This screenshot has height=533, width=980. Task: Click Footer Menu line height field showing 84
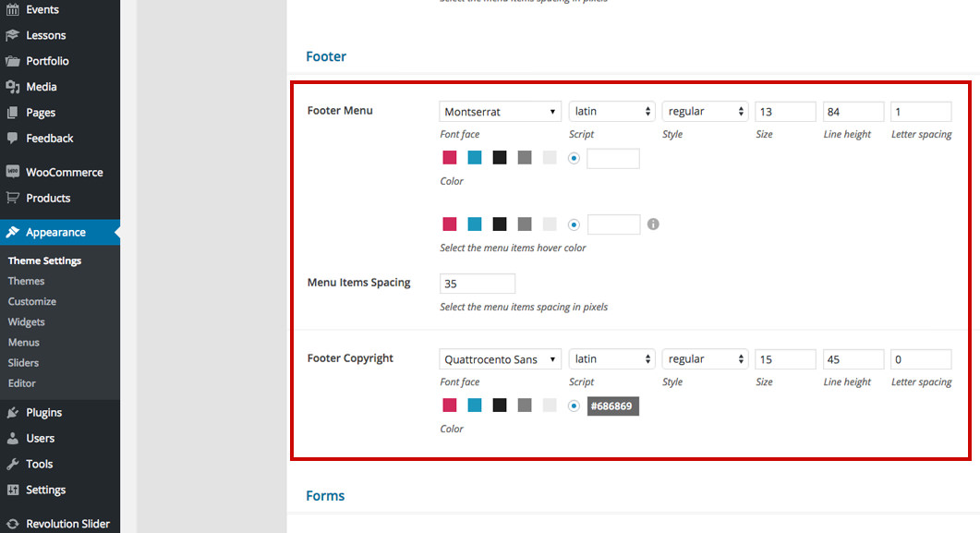[853, 112]
